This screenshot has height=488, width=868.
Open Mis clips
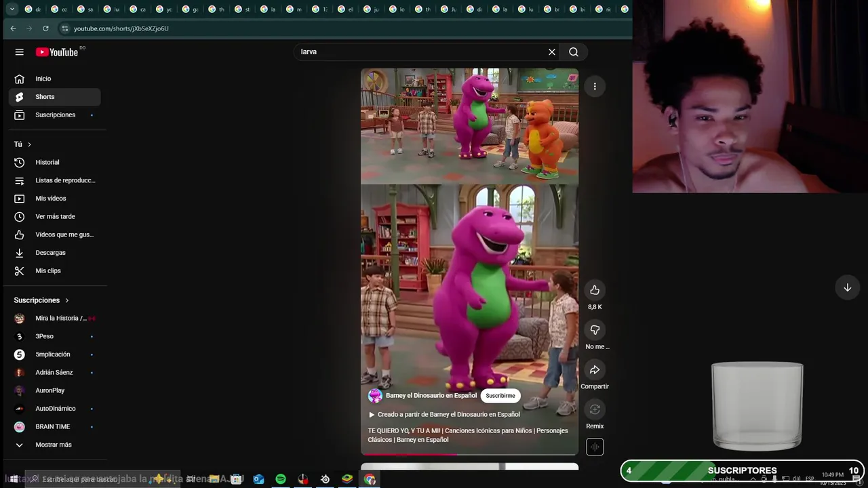[54, 271]
